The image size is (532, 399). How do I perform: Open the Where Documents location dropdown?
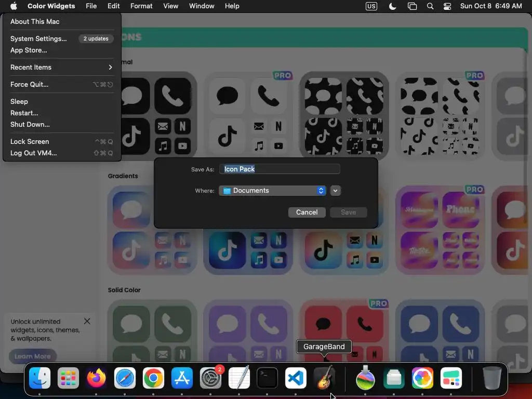pyautogui.click(x=272, y=191)
